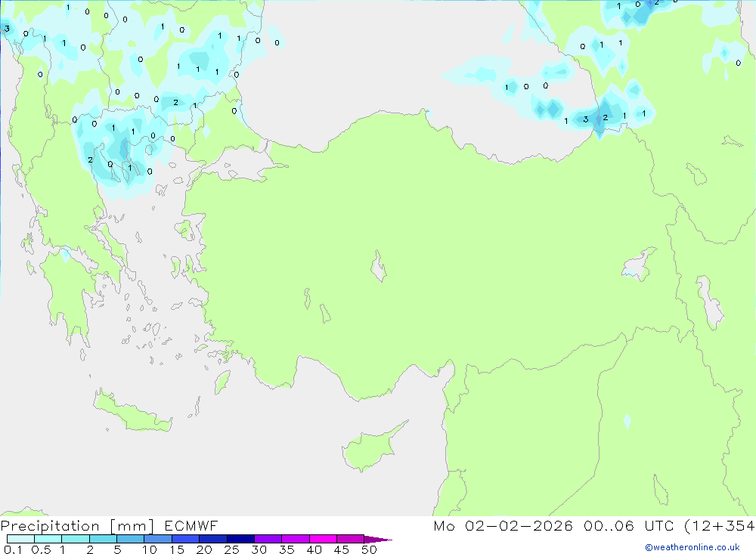Click the legend scale value "20"

pyautogui.click(x=204, y=549)
